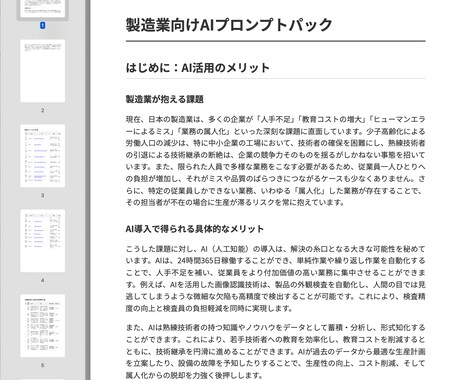Go to page 5 thumbnail
The height and width of the screenshot is (380, 460).
pos(42,326)
